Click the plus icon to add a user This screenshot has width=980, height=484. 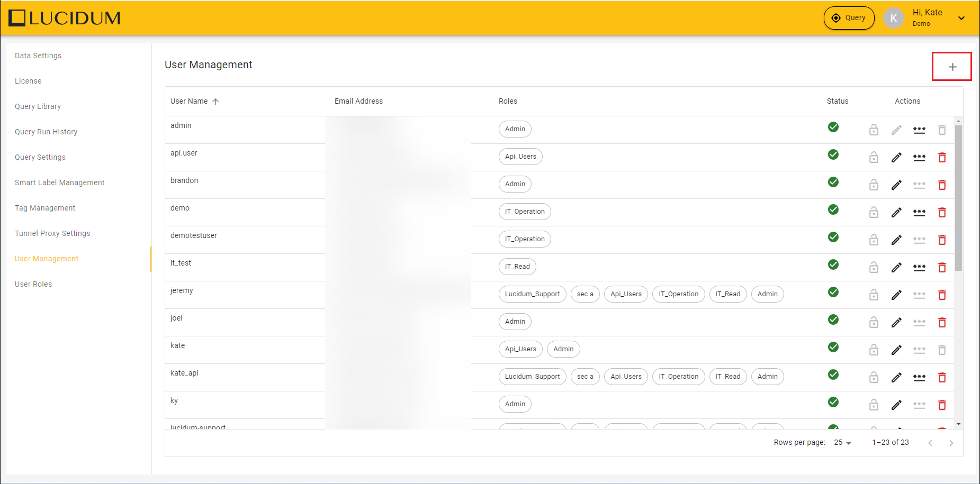click(952, 67)
